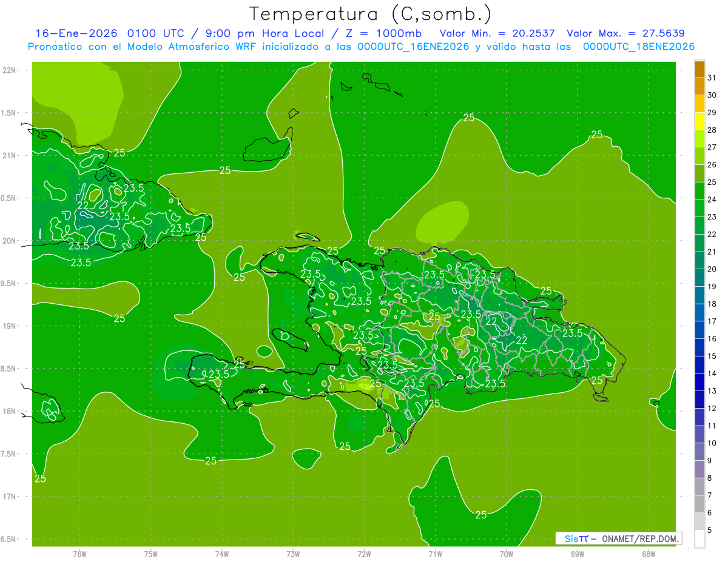Click the colorbar value label "10"
728x562 pixels.
tap(712, 443)
